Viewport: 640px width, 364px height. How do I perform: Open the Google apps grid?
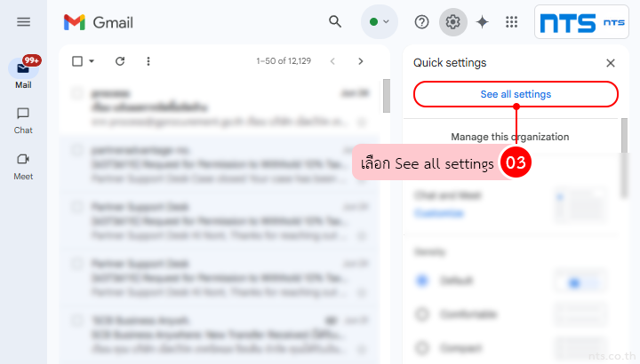click(x=511, y=22)
